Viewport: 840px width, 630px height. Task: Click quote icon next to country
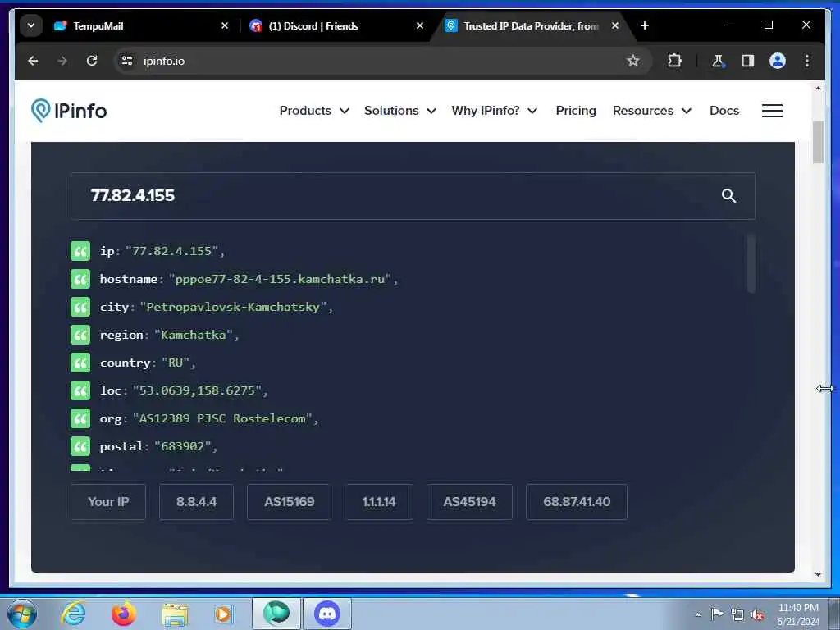pyautogui.click(x=80, y=362)
